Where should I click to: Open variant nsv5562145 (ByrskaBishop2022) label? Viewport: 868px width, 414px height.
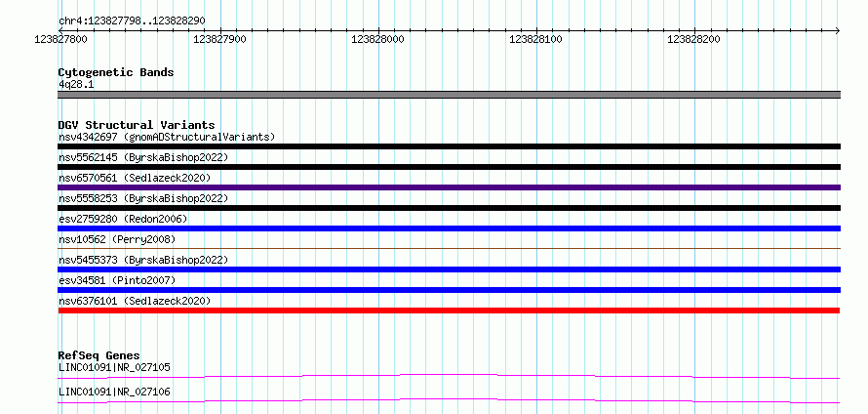(x=143, y=157)
